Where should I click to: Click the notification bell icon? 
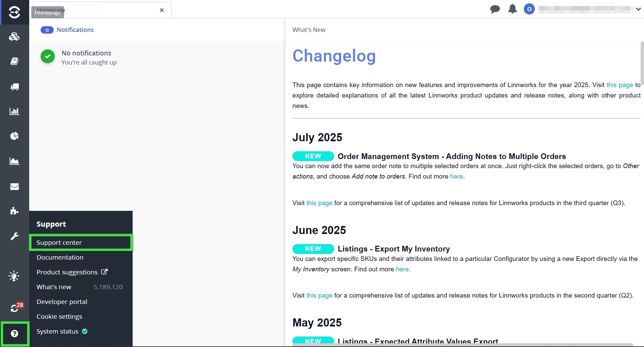[512, 9]
